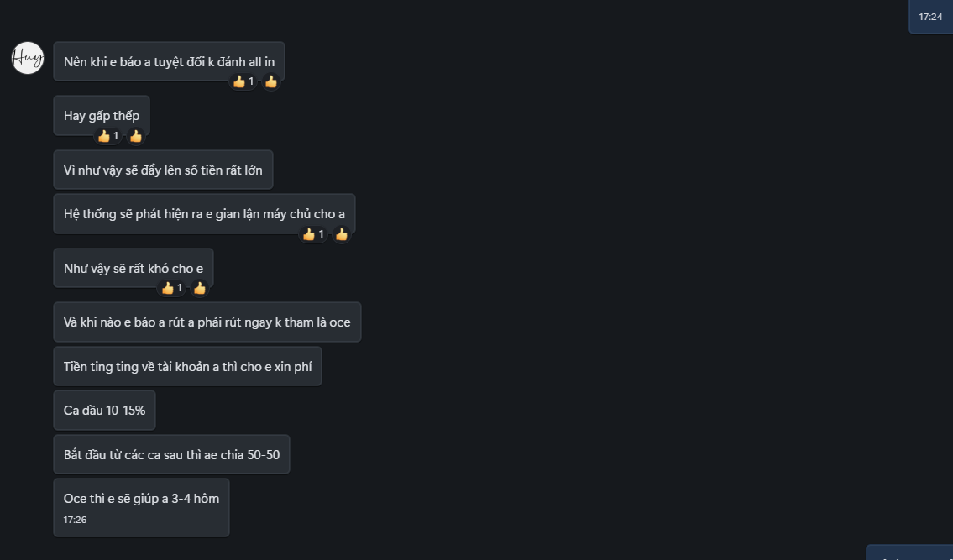Open the Huy sender avatar

[28, 58]
